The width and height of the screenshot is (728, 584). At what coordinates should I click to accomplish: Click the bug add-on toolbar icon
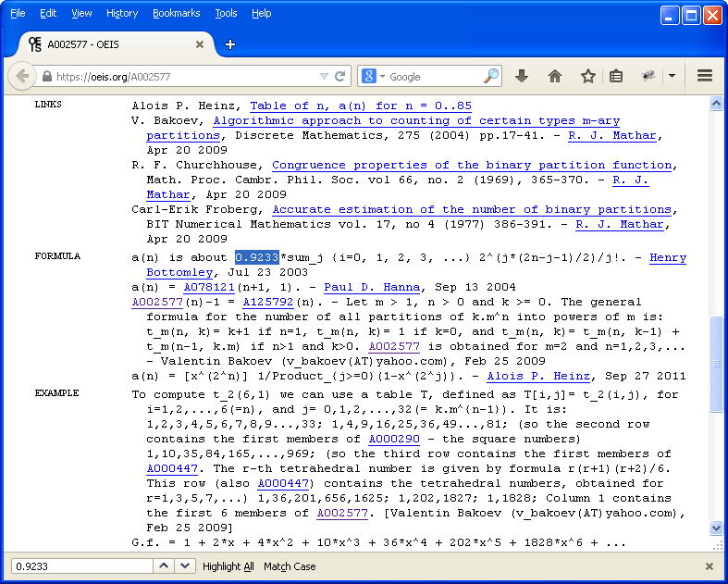(648, 76)
